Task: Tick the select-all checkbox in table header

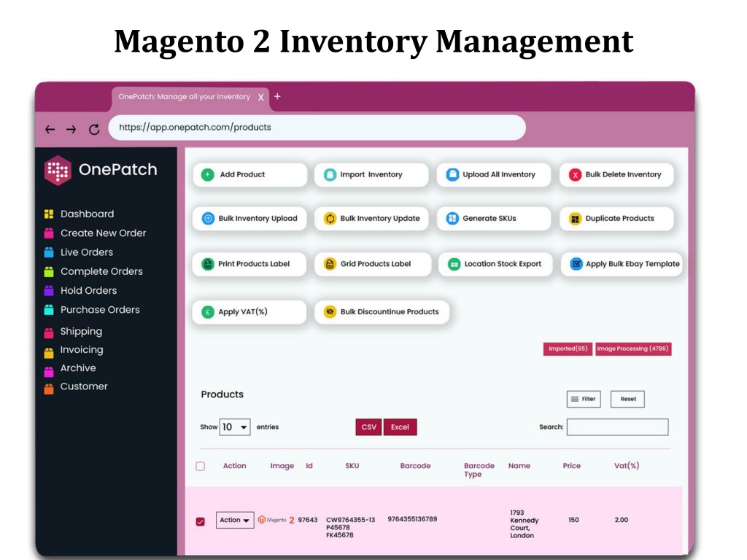Action: [201, 466]
